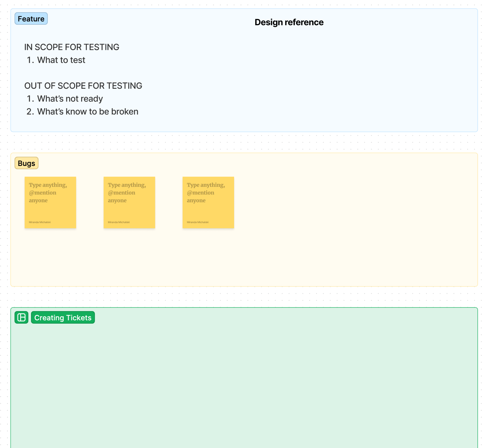Select the third yellow sticky note in Bugs
486x448 pixels.
pyautogui.click(x=208, y=203)
